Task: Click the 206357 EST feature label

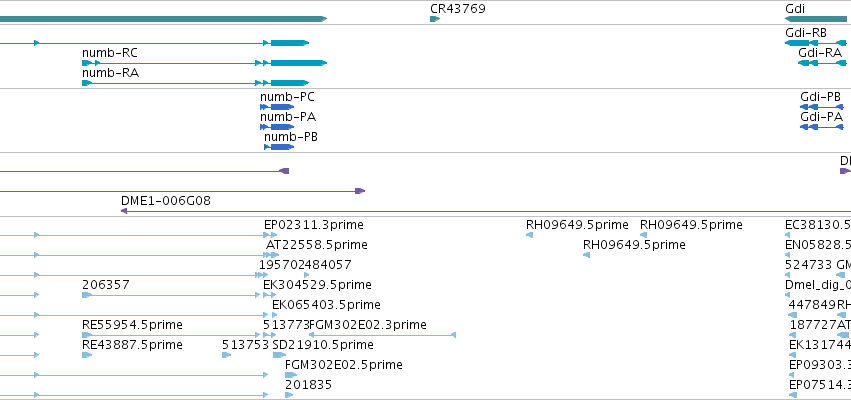Action: pos(106,285)
